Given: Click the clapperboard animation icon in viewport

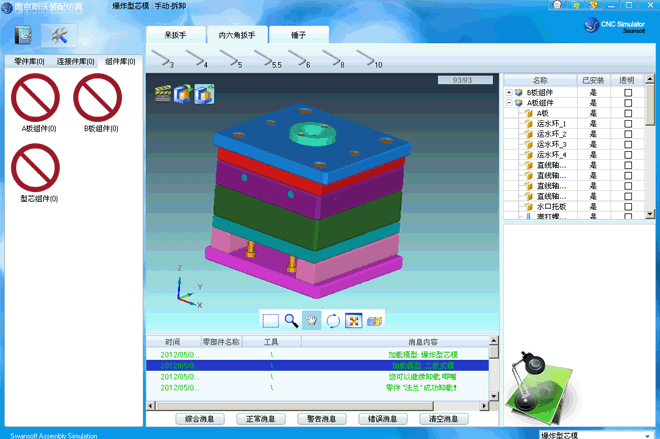Looking at the screenshot, I should [163, 94].
